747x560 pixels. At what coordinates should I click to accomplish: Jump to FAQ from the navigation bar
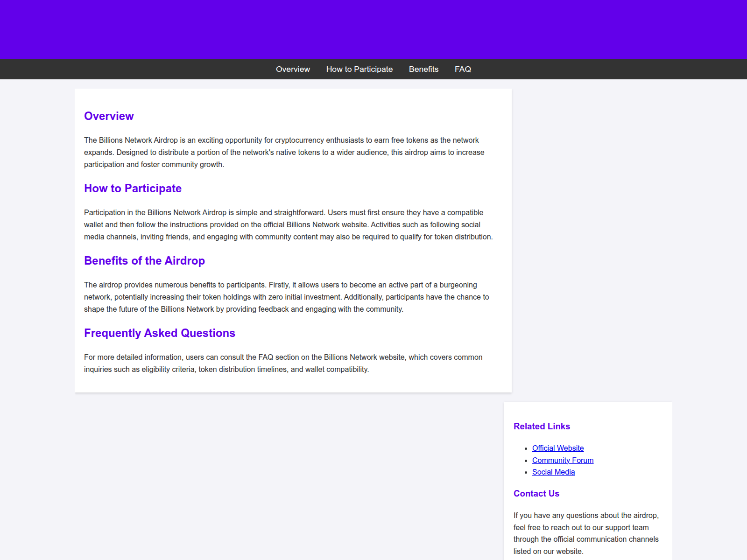(x=463, y=69)
